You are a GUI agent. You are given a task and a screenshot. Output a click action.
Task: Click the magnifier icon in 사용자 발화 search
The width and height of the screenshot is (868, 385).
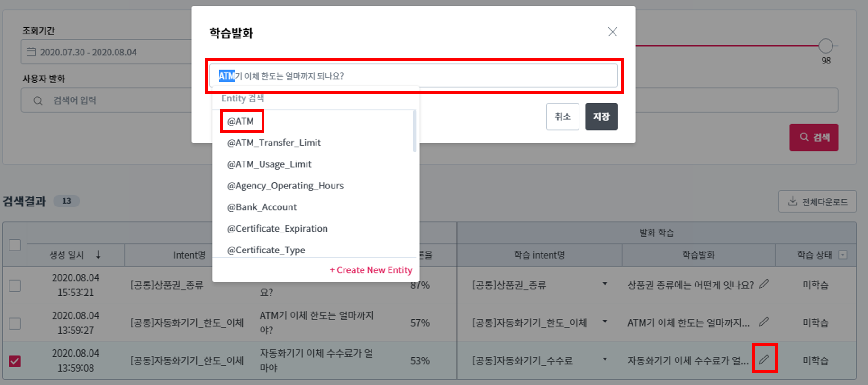coord(38,100)
